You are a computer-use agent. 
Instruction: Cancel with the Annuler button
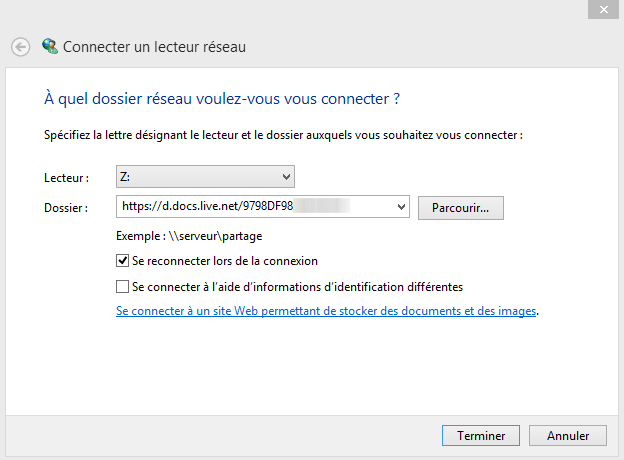tap(567, 436)
